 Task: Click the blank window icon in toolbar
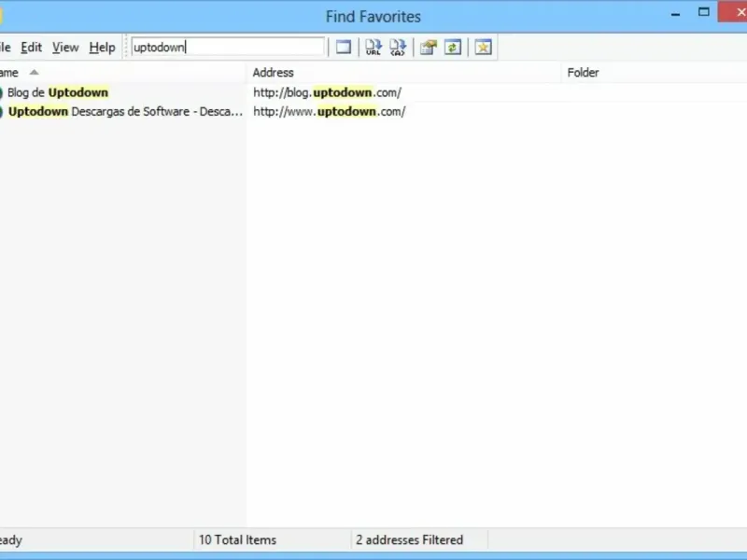(x=344, y=48)
